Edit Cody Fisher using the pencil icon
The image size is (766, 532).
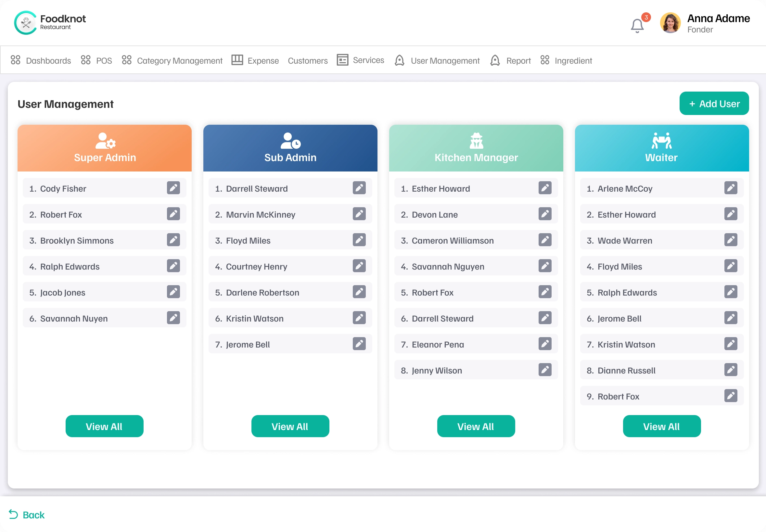pos(173,188)
